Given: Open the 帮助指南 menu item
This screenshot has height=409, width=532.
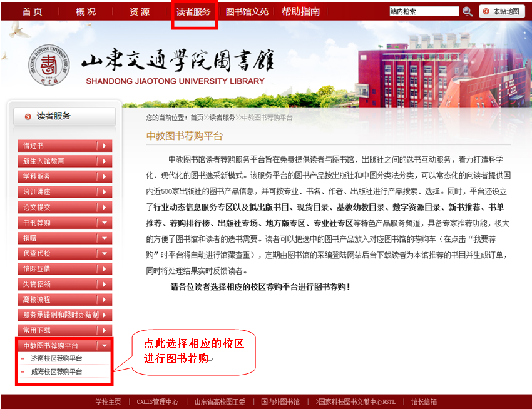Looking at the screenshot, I should [x=300, y=12].
